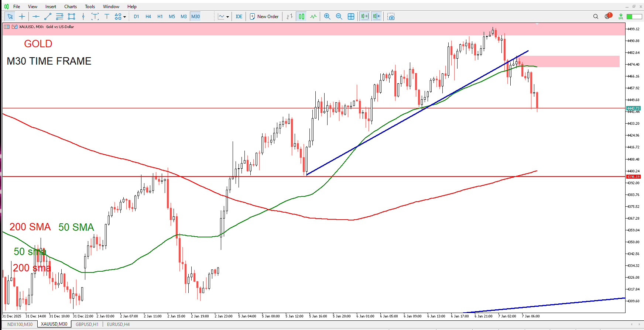Viewport: 644px width, 330px height.
Task: Click the New Order button
Action: (x=264, y=16)
